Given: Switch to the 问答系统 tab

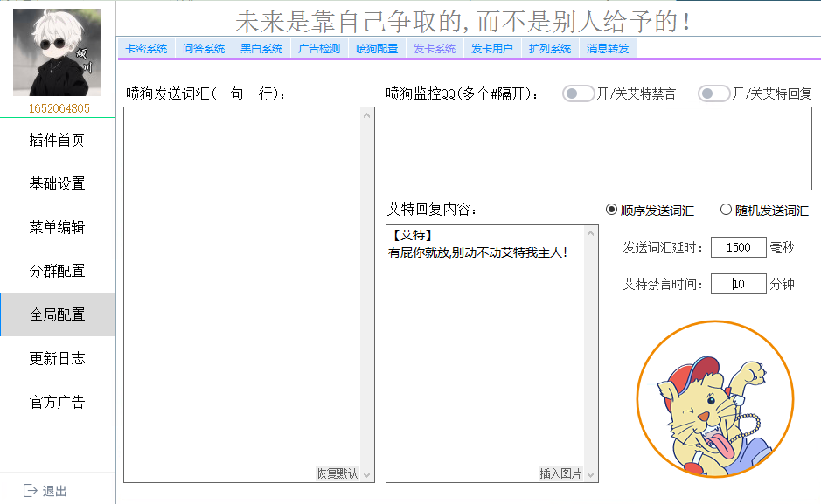Looking at the screenshot, I should tap(204, 49).
